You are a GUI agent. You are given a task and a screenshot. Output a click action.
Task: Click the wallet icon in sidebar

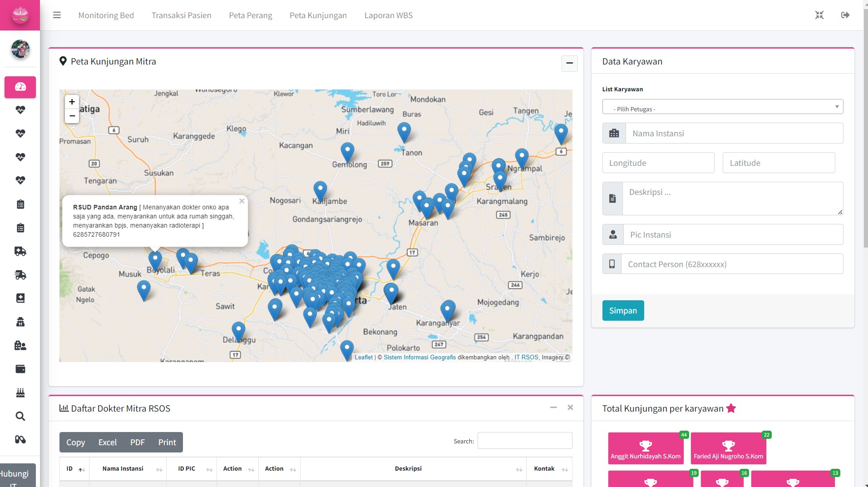click(x=20, y=369)
